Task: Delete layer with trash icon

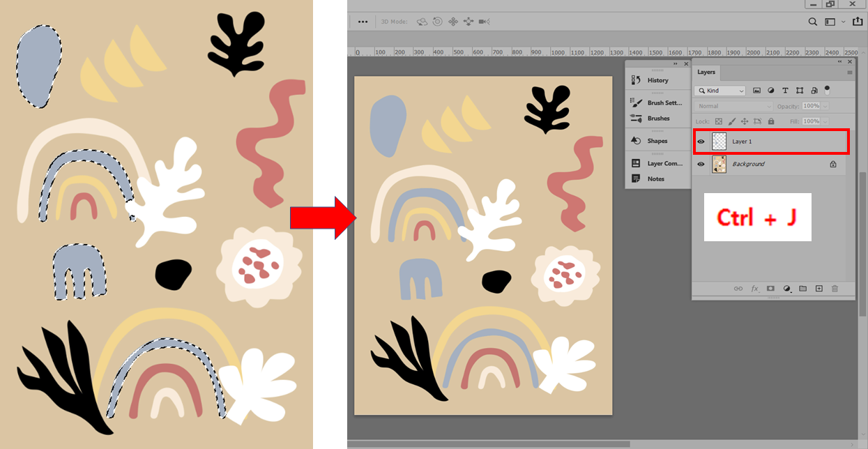Action: point(835,289)
